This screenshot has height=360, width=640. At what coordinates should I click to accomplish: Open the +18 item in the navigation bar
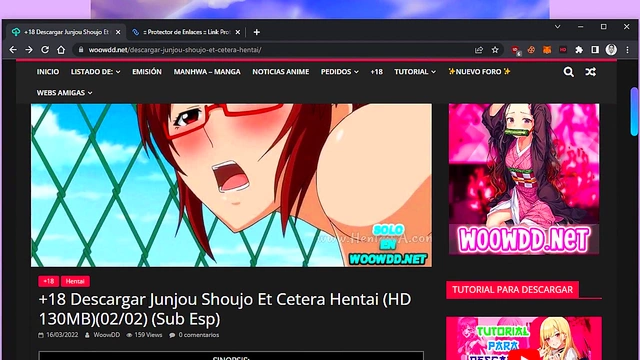[x=376, y=72]
